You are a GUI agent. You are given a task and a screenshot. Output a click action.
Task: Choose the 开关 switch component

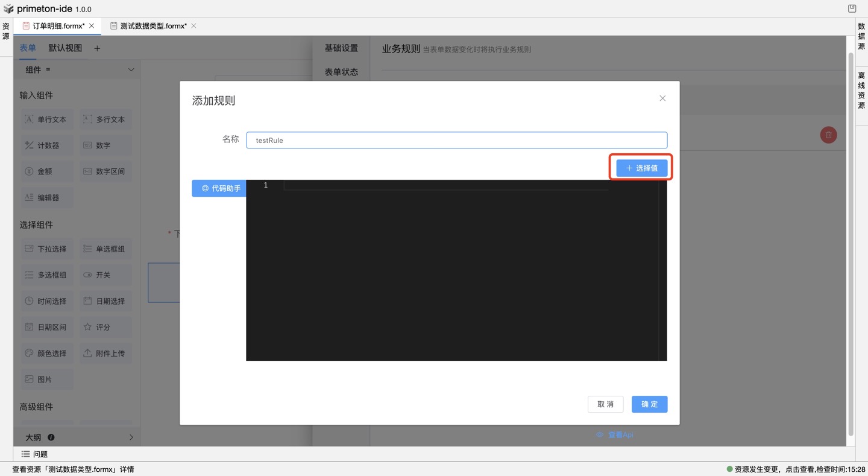tap(105, 275)
